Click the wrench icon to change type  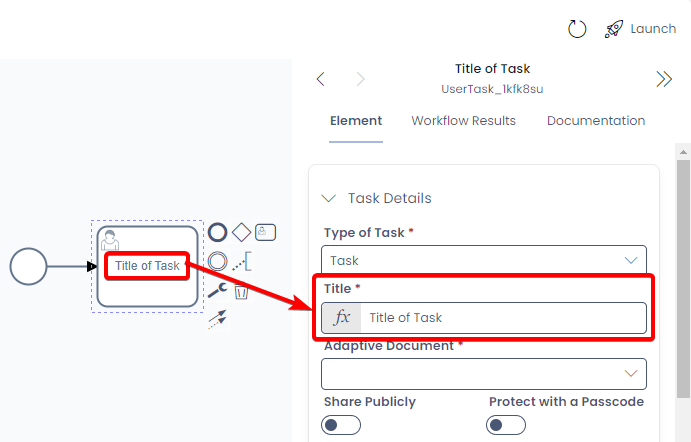pyautogui.click(x=217, y=291)
